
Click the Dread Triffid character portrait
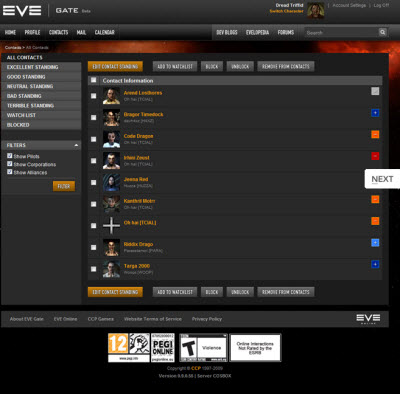point(316,11)
